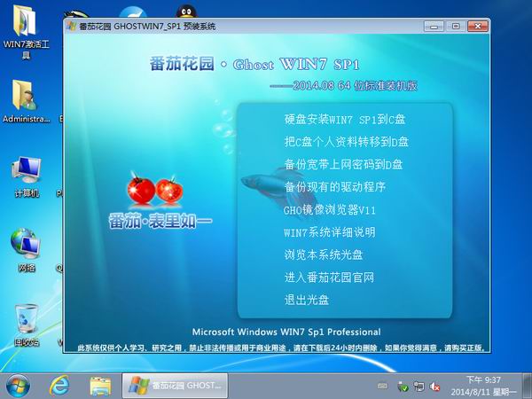This screenshot has height=399, width=532.
Task: Click the tomato logo image
Action: (154, 190)
